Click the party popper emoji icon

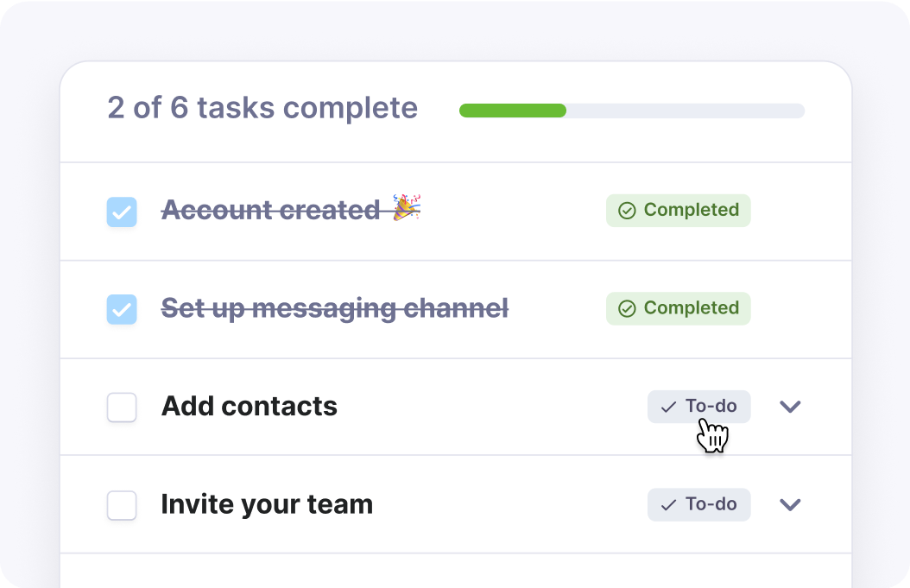[407, 208]
